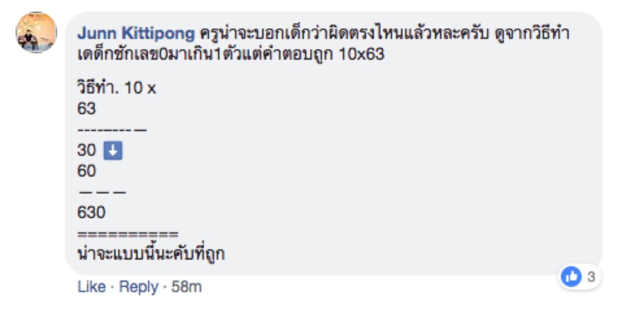The height and width of the screenshot is (309, 644).
Task: Like Junn Kittipong's comment
Action: coord(92,287)
